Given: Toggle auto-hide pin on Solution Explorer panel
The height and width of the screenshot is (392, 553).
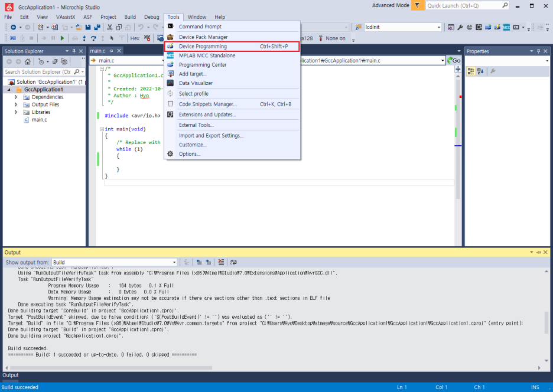Looking at the screenshot, I should click(x=74, y=51).
